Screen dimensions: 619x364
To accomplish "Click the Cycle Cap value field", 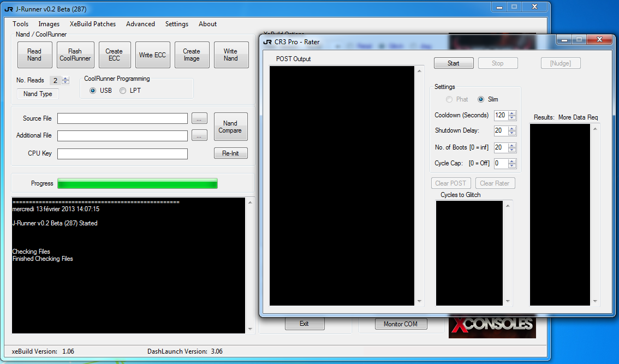I will [x=501, y=163].
